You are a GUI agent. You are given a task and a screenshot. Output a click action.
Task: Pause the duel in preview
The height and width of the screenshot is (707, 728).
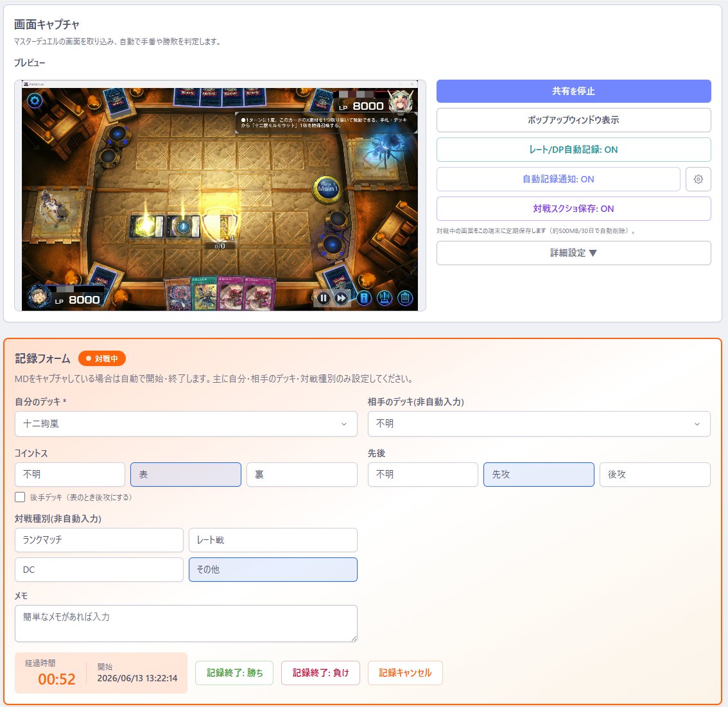[x=323, y=298]
